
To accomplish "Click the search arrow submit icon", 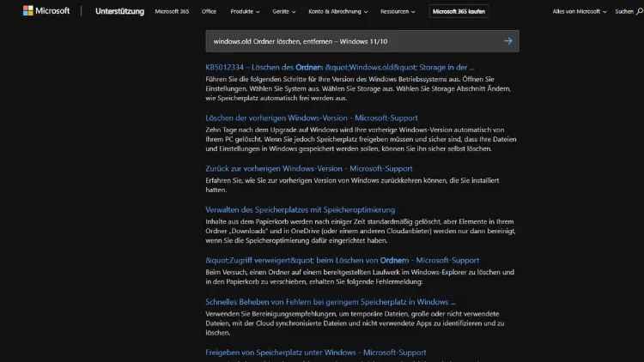I will click(508, 41).
